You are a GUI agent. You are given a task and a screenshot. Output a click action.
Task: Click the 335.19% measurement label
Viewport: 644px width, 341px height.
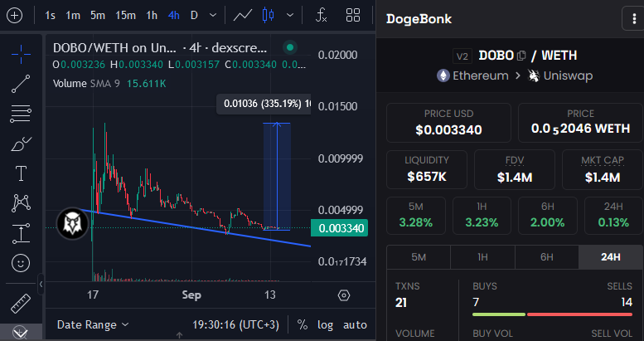tap(264, 104)
